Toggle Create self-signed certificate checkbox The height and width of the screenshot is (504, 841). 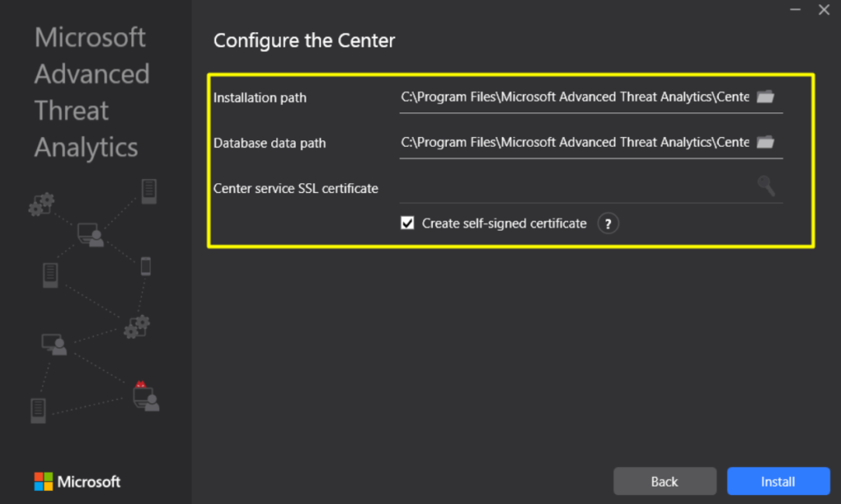pyautogui.click(x=407, y=223)
